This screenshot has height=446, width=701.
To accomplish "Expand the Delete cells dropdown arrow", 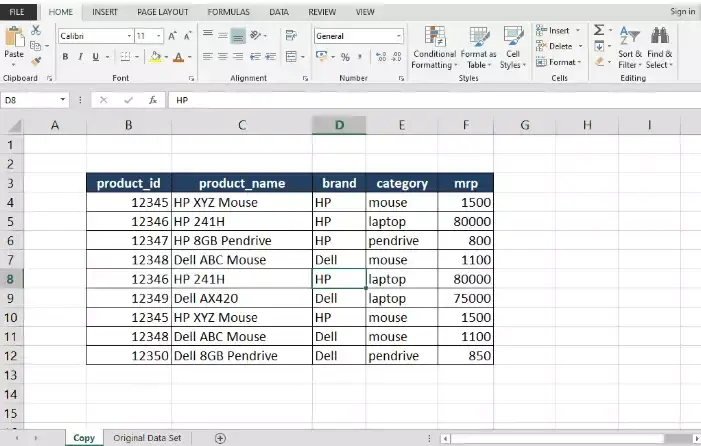I will click(x=580, y=46).
